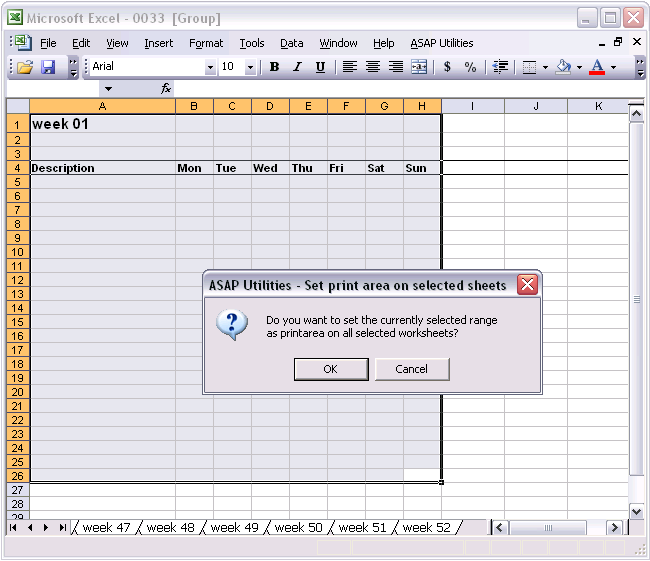Click the Cancel button in dialog

[x=412, y=369]
